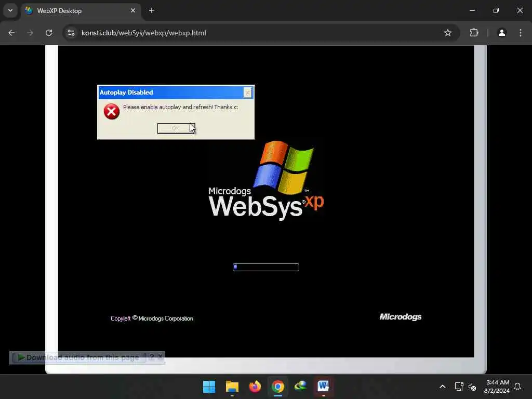Click the Microdogs WebSys XP wordmark
Screen dimensions: 532x399
(x=266, y=203)
